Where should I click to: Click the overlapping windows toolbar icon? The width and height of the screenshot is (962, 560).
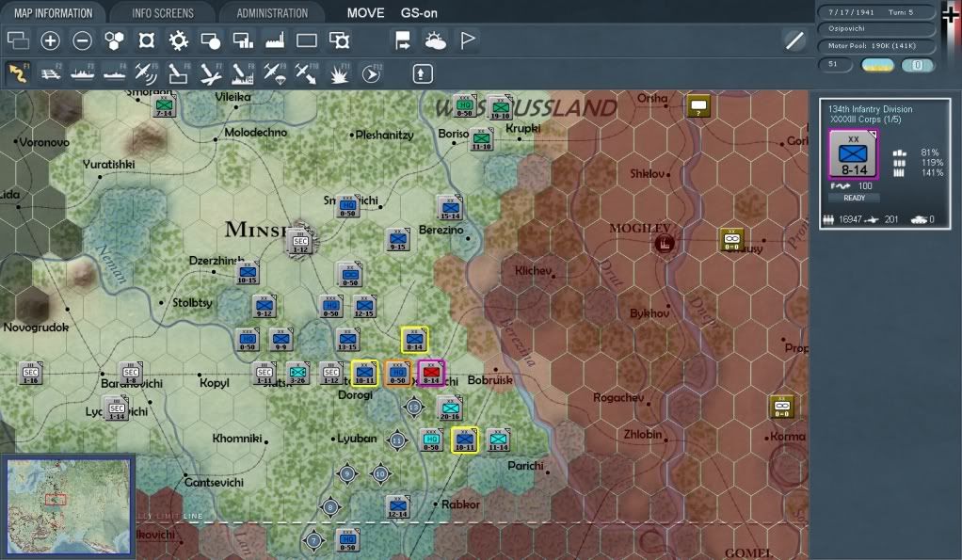point(18,40)
